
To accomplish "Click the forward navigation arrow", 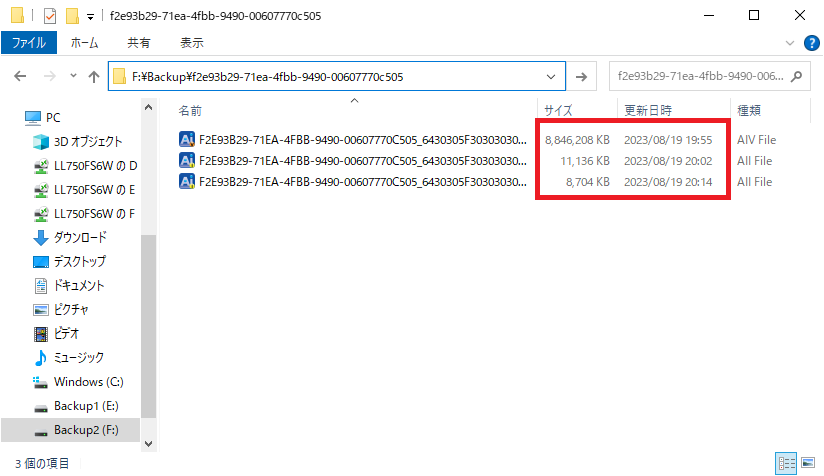I will [50, 77].
